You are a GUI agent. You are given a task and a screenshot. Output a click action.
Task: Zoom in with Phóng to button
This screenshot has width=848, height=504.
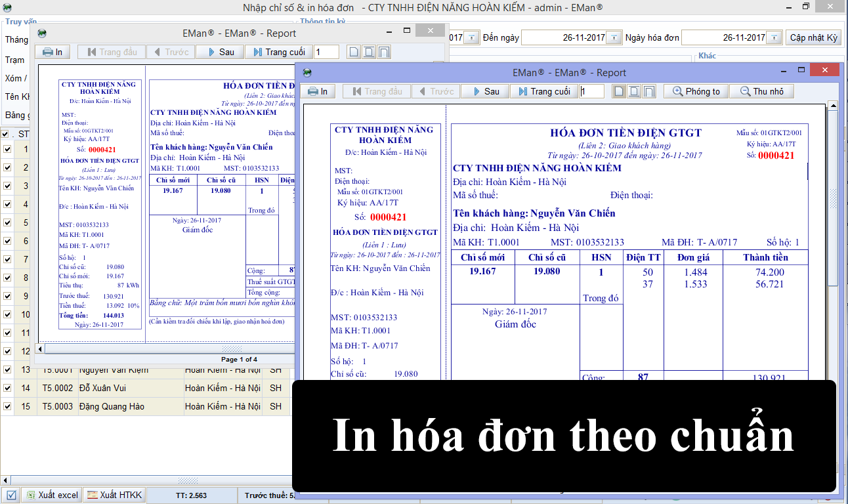(696, 91)
